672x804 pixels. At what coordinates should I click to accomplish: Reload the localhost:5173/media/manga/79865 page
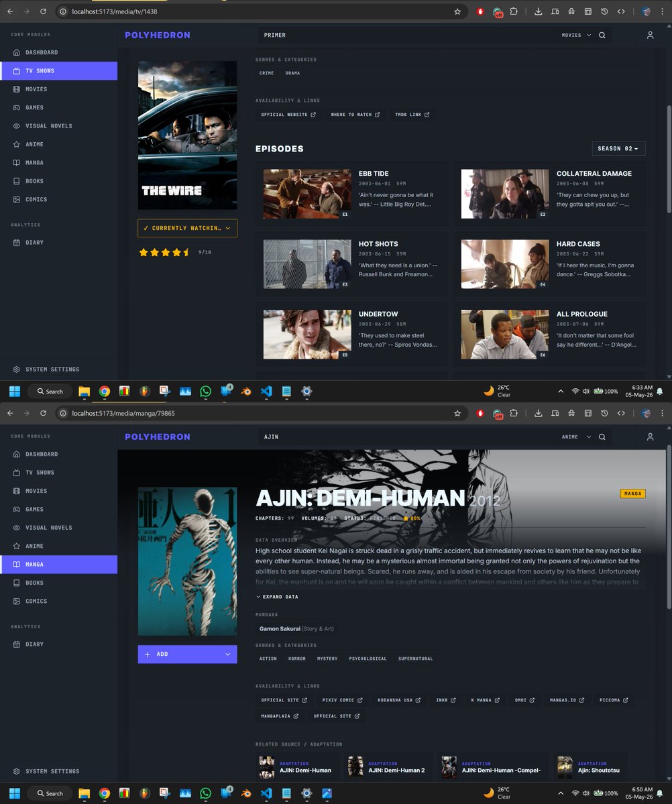click(x=43, y=413)
